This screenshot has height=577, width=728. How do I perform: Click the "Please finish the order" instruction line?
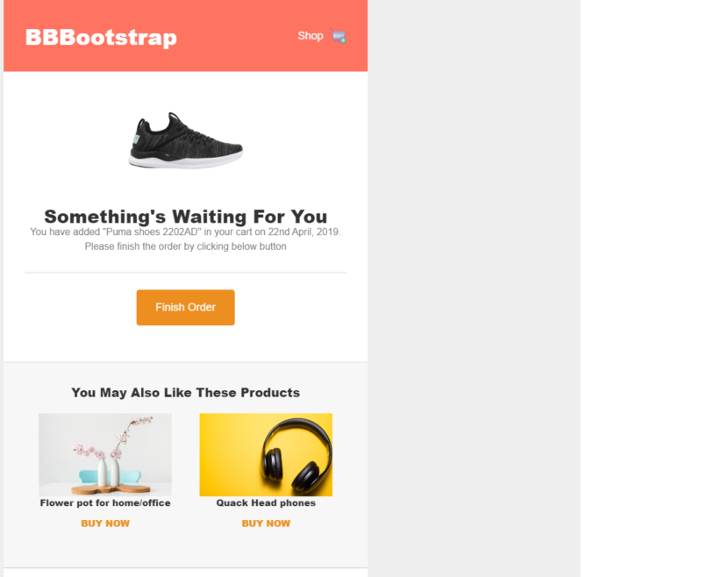click(x=186, y=246)
